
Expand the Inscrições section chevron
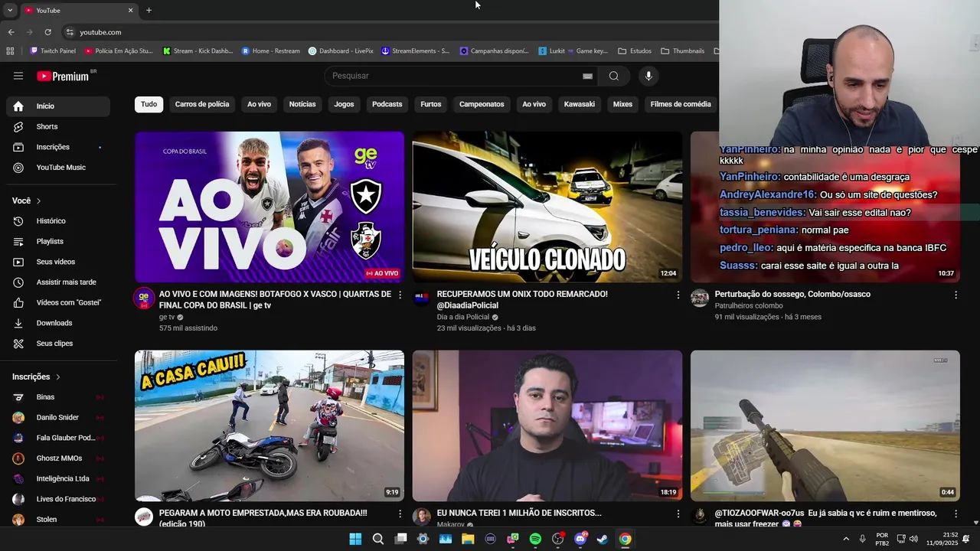(57, 377)
